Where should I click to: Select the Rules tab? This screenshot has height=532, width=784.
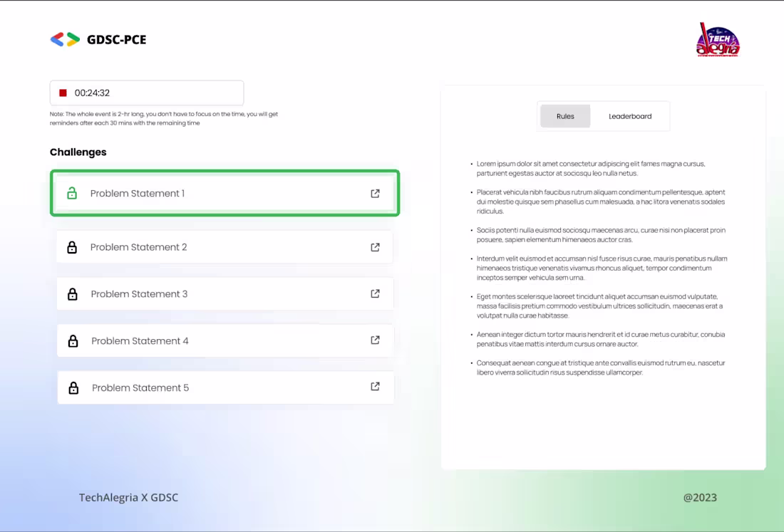point(565,116)
